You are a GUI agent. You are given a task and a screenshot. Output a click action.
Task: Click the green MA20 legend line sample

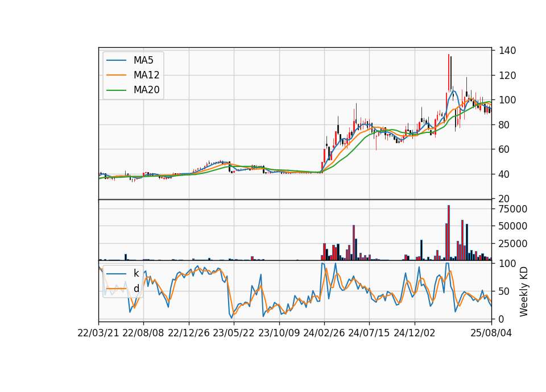coord(116,90)
